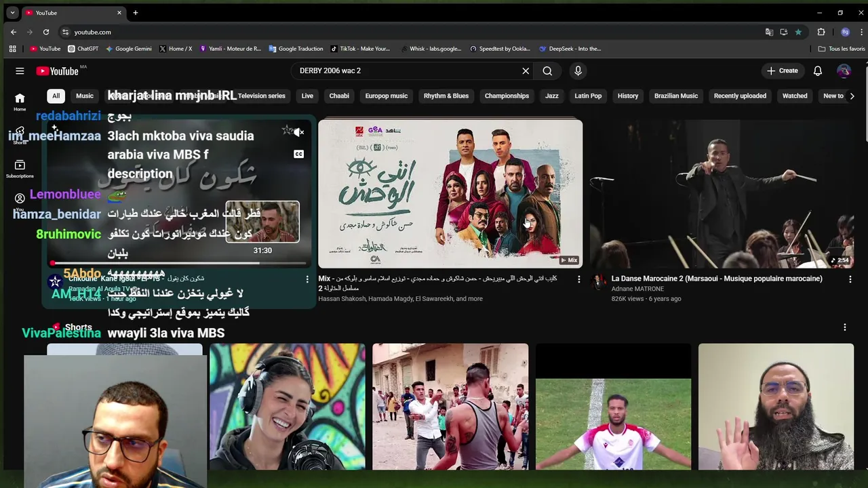Open the You sidebar icon

[x=20, y=202]
